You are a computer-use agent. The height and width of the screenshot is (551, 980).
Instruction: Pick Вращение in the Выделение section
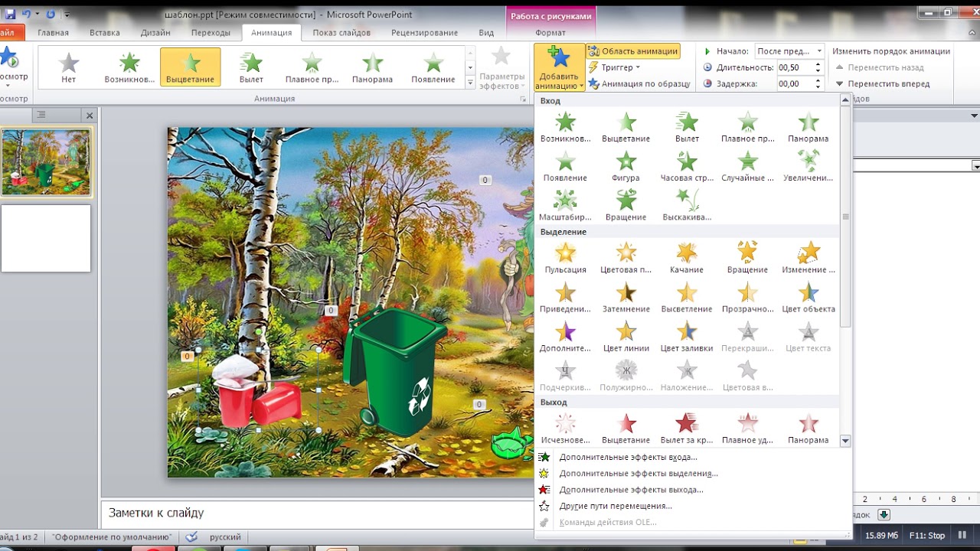coord(747,258)
